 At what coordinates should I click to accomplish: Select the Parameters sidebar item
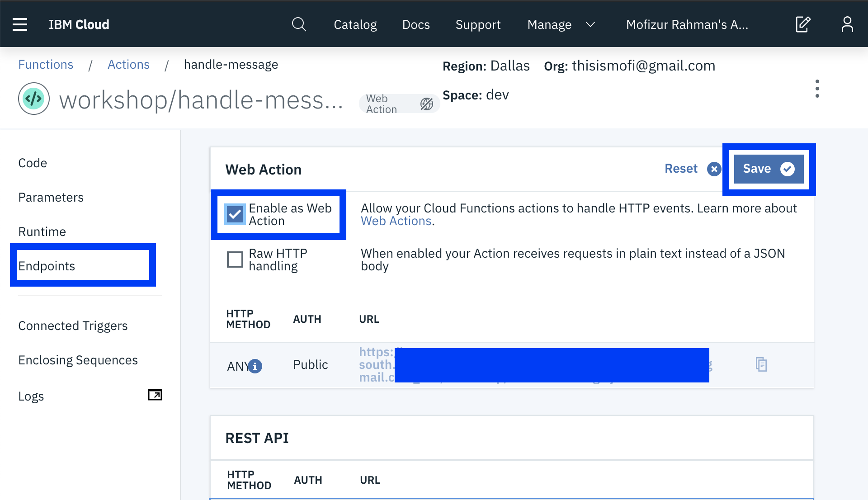tap(51, 197)
